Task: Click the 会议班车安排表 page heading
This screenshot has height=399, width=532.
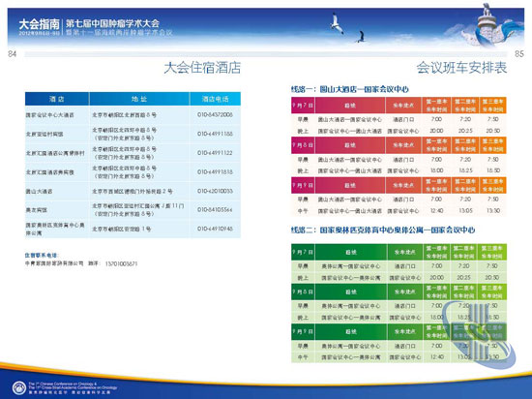Action: [x=461, y=68]
